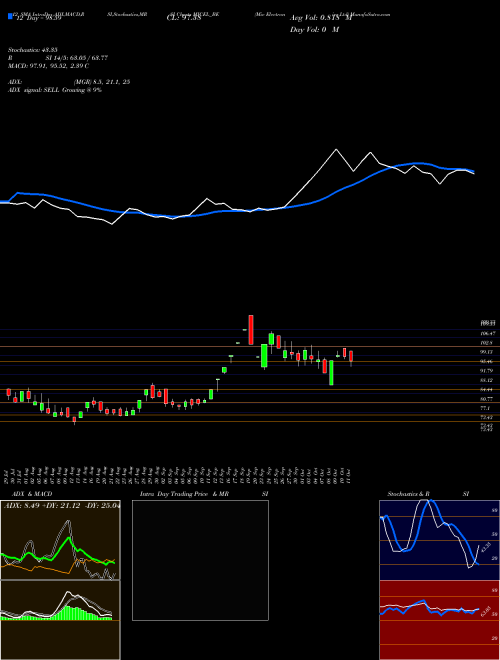This screenshot has width=500, height=660.
Task: Click the highest peak of the white price line
Action: (336, 149)
